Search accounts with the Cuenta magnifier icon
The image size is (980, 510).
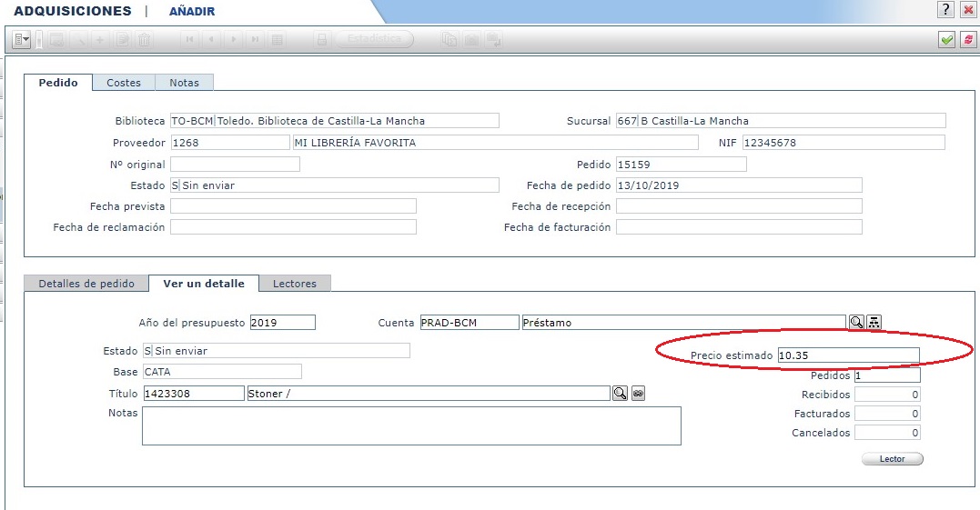coord(856,323)
